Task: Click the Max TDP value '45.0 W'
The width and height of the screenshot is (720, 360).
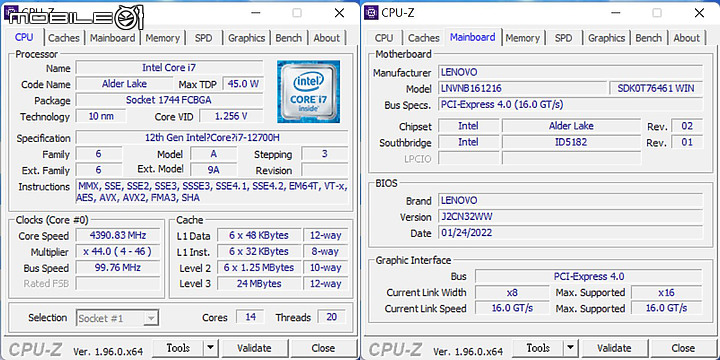Action: click(243, 84)
